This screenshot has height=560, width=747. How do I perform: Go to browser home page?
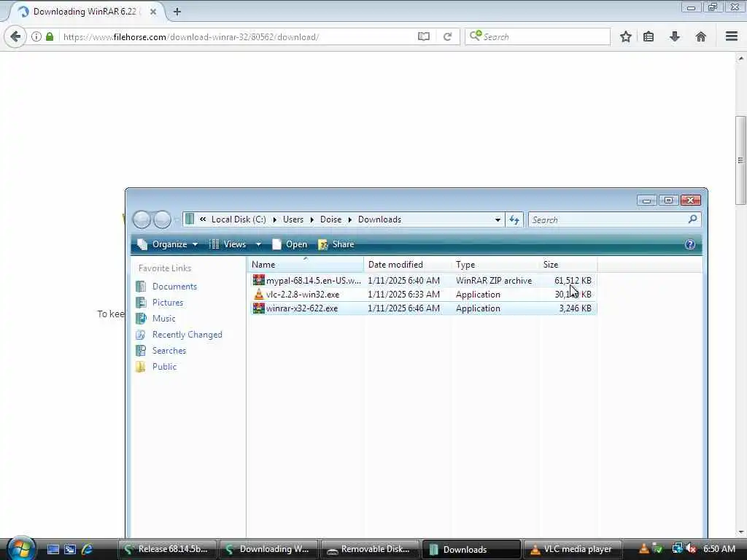701,36
